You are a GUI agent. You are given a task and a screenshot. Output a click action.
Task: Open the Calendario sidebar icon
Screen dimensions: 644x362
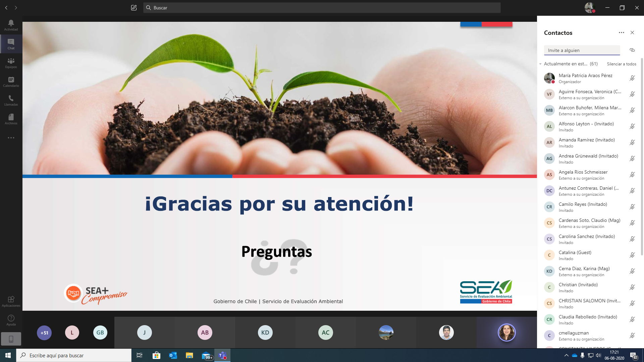coord(11,81)
